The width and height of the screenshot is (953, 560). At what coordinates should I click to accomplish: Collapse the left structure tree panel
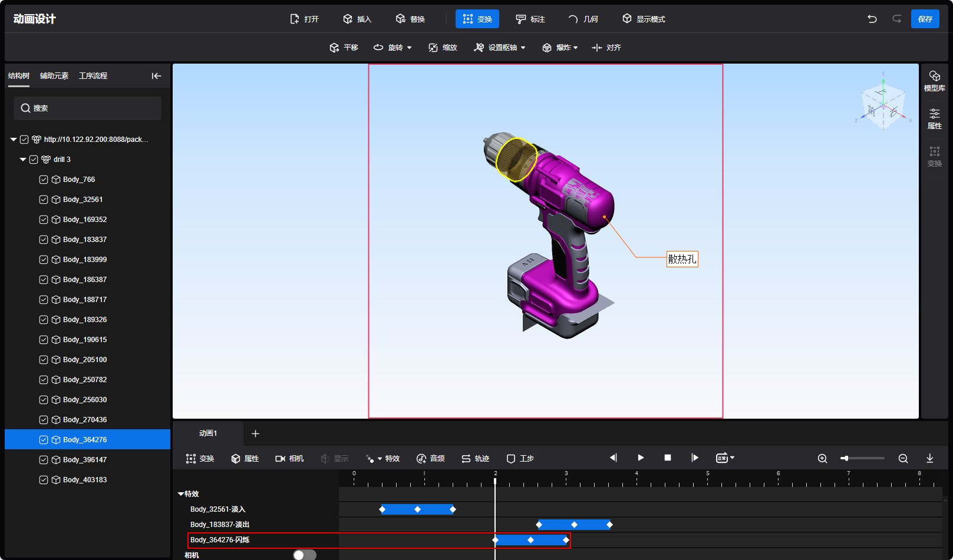coord(156,76)
